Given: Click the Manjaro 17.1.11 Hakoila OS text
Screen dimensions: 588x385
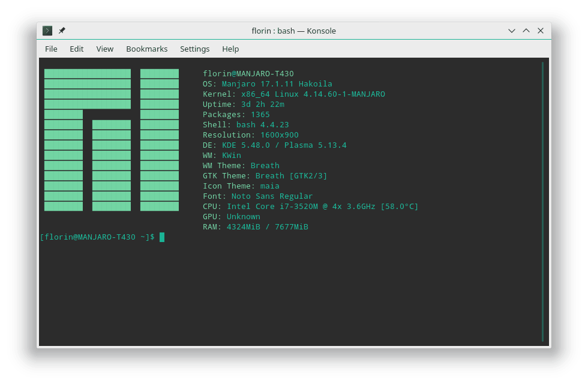Looking at the screenshot, I should point(276,83).
